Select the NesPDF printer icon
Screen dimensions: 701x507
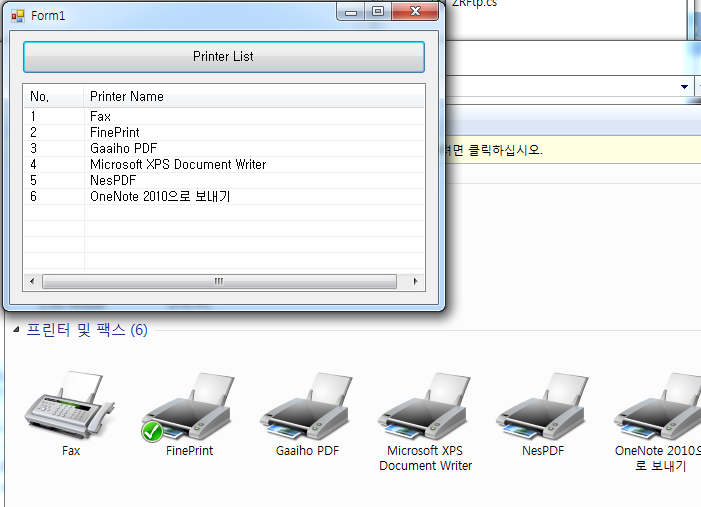(x=542, y=406)
